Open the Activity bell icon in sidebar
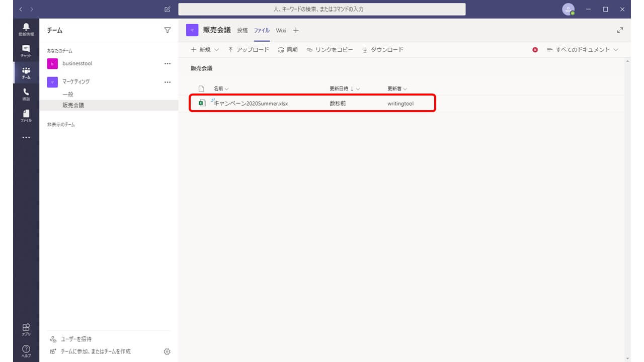This screenshot has width=644, height=362. 26,29
